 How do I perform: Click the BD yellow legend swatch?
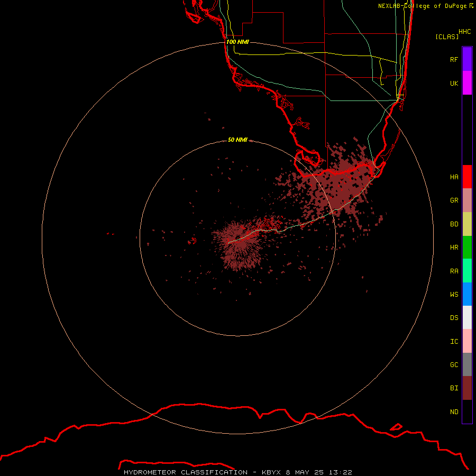click(x=467, y=224)
